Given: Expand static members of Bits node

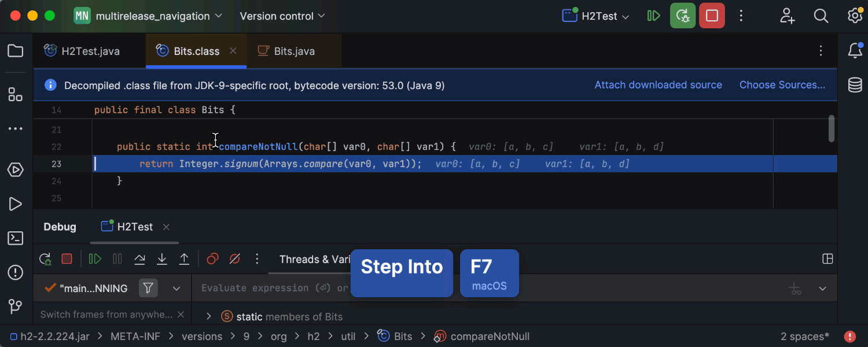Looking at the screenshot, I should 209,317.
